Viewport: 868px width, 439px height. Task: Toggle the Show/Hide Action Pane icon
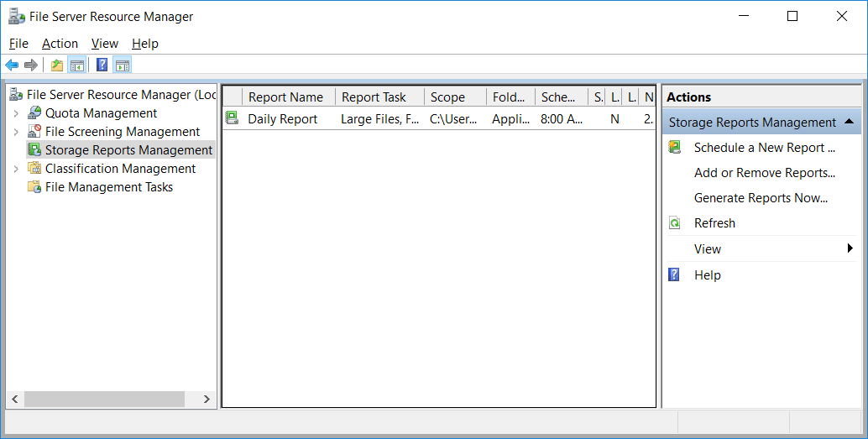(x=123, y=65)
